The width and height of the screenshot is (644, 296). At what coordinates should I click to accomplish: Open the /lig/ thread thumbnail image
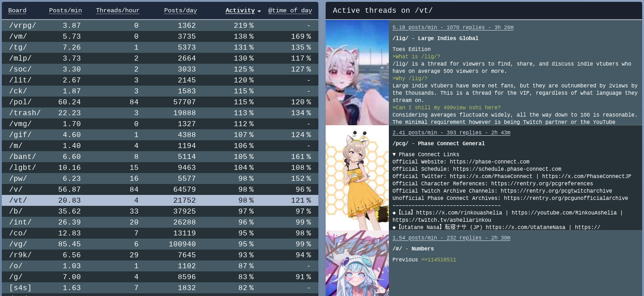[x=357, y=73]
